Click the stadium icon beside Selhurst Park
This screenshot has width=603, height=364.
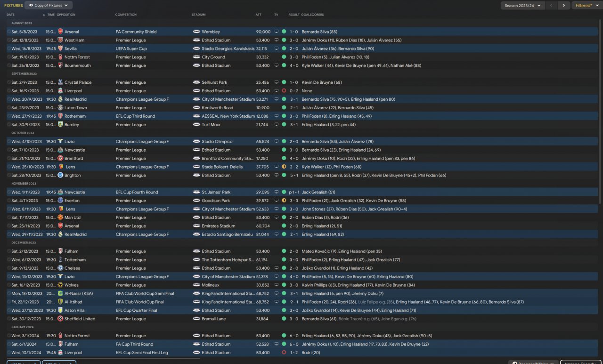point(196,82)
